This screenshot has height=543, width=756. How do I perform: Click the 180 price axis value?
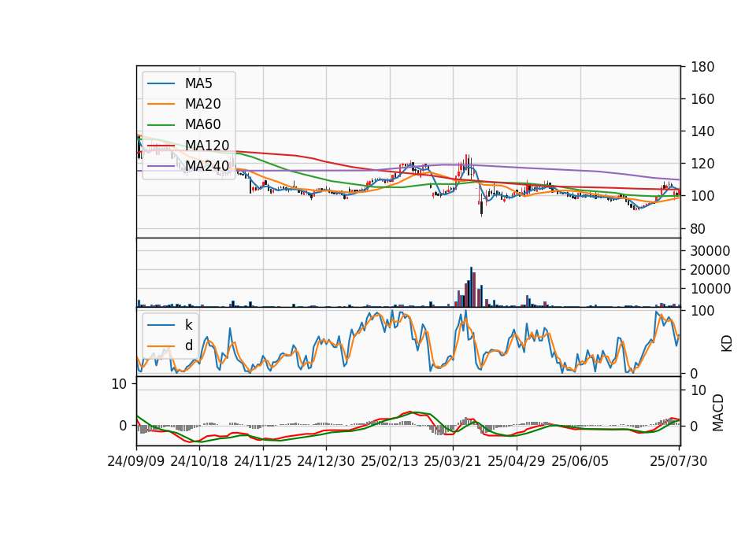702,67
